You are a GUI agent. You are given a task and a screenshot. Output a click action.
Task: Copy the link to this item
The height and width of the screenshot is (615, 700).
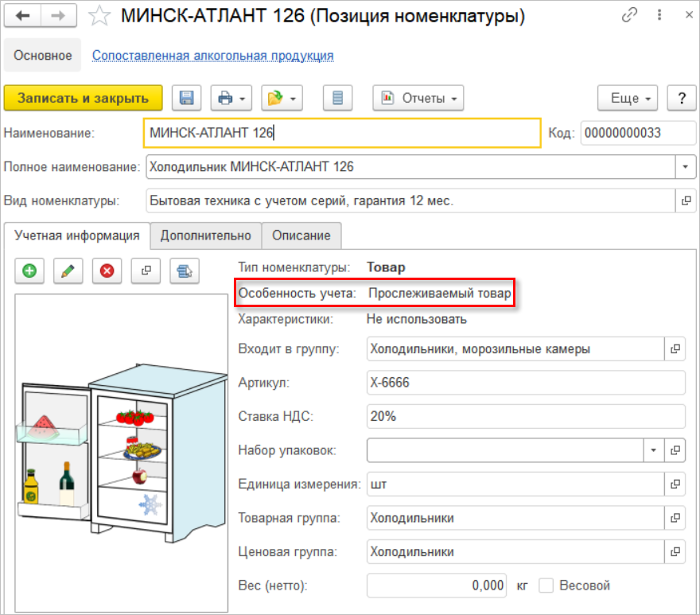(x=631, y=15)
